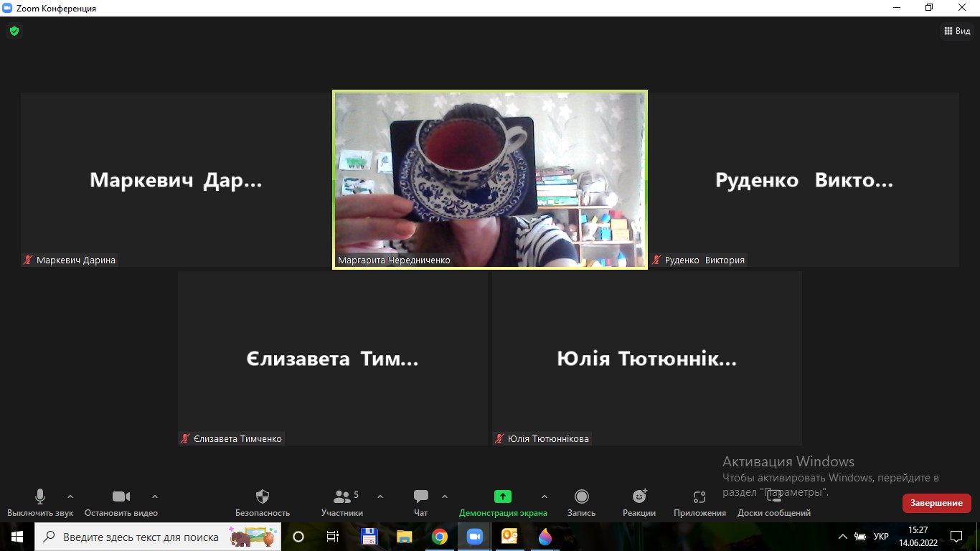The width and height of the screenshot is (980, 551).
Task: Select Маркевич Дарина participant tile
Action: coord(174,179)
